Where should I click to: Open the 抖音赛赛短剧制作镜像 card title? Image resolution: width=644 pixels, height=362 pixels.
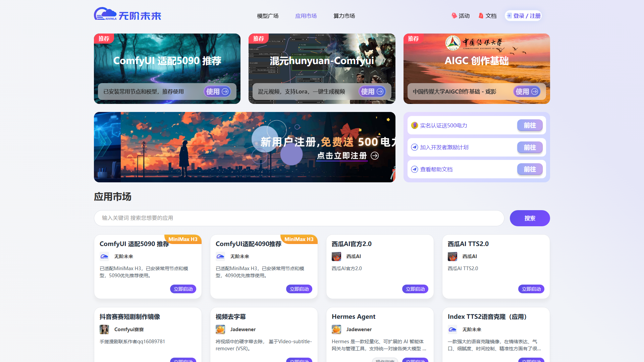(x=130, y=317)
